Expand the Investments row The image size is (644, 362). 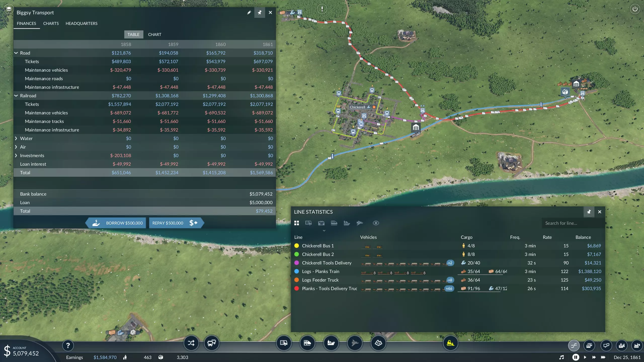16,156
